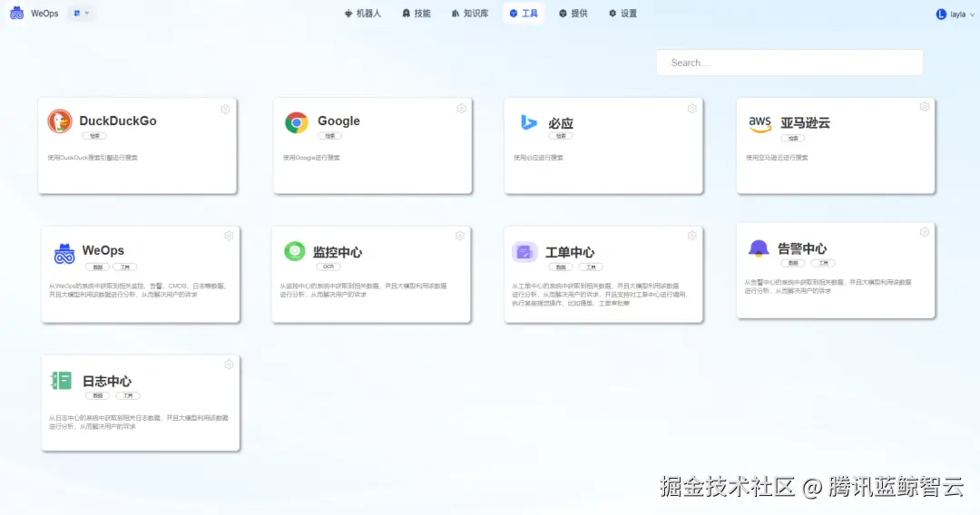980x515 pixels.
Task: Click the Google Chrome logo icon
Action: [x=296, y=122]
